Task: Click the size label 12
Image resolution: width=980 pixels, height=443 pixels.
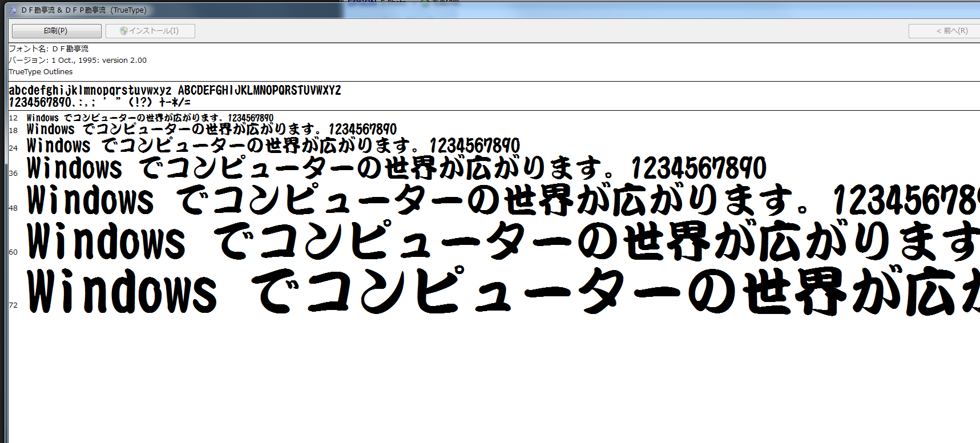Action: coord(13,118)
